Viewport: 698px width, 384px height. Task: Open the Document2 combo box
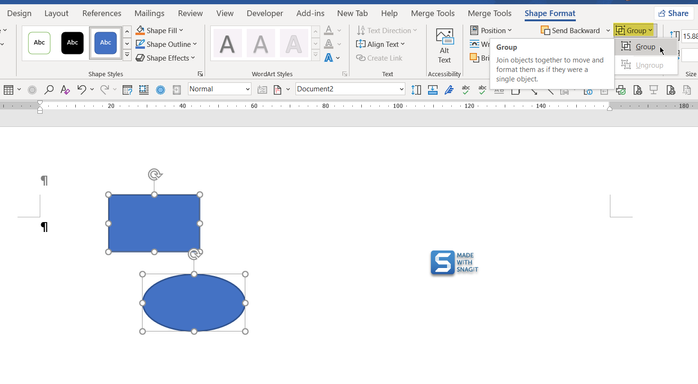click(x=350, y=89)
